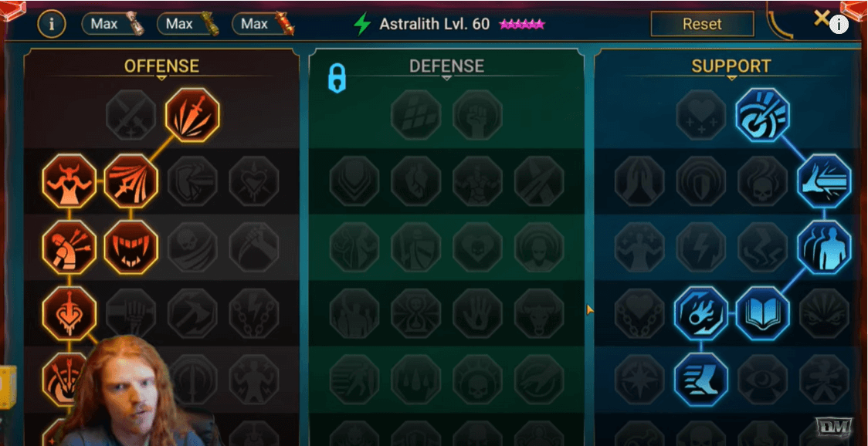Click the silhouettes support mastery icon
Image resolution: width=868 pixels, height=446 pixels.
[824, 247]
